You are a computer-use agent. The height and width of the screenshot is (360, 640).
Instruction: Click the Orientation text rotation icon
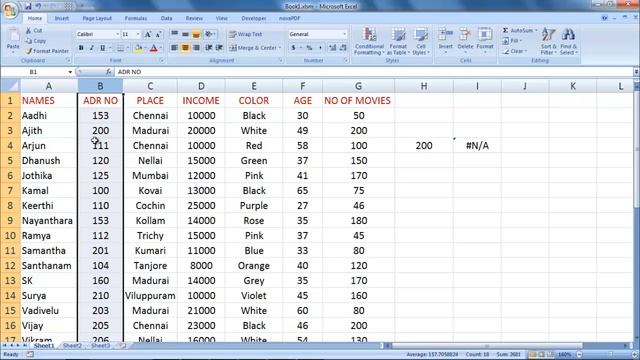click(x=209, y=34)
